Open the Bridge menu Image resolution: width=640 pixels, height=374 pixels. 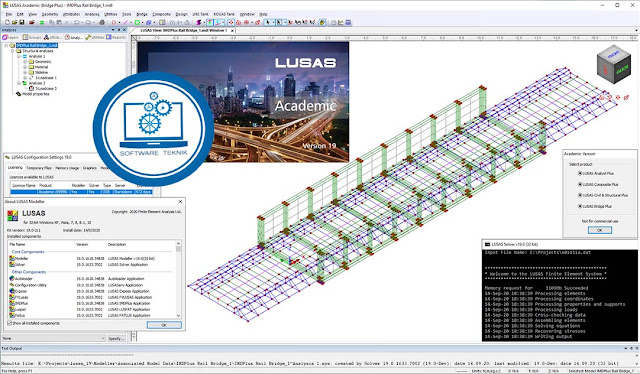(x=142, y=14)
